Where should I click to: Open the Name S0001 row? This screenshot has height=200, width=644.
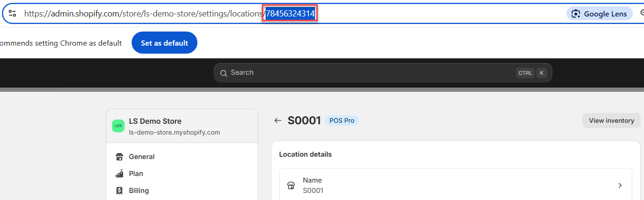(456, 185)
